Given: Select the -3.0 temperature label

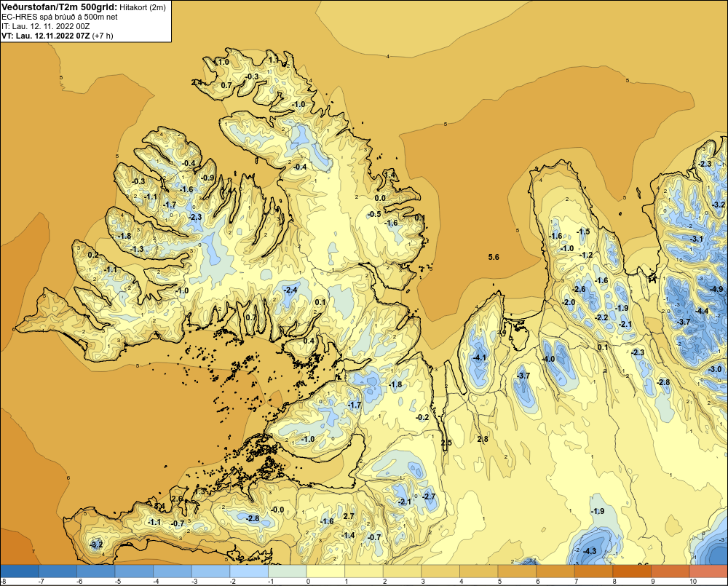Looking at the screenshot, I should (x=715, y=369).
